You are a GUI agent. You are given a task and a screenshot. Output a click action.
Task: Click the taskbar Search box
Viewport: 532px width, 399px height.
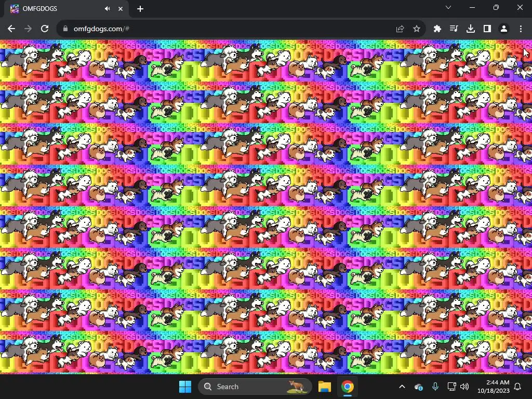tap(255, 387)
